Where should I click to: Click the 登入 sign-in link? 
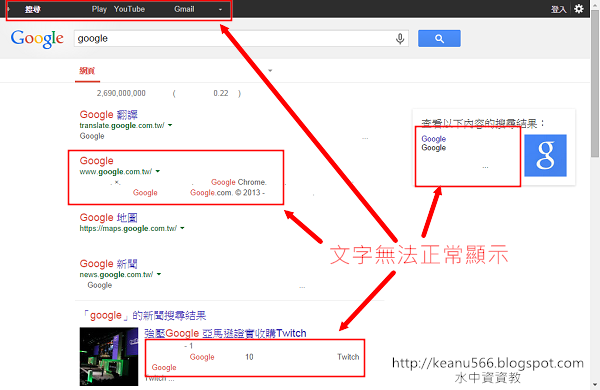tap(558, 9)
